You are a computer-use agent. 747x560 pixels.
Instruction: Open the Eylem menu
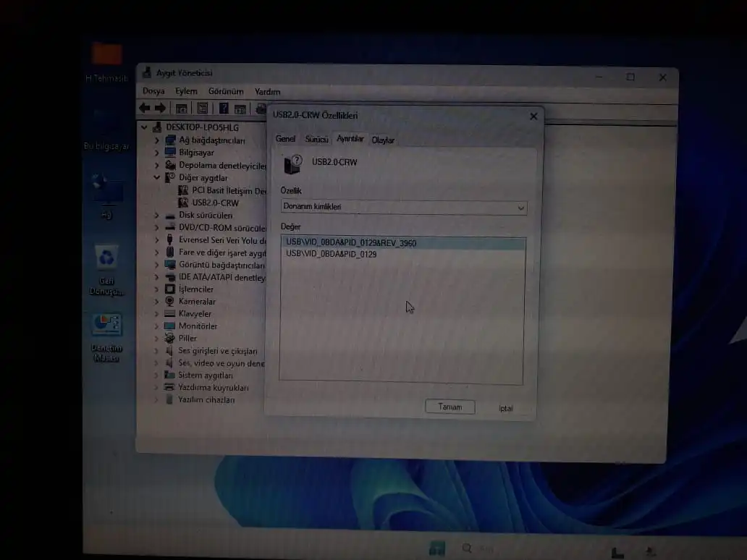click(186, 91)
